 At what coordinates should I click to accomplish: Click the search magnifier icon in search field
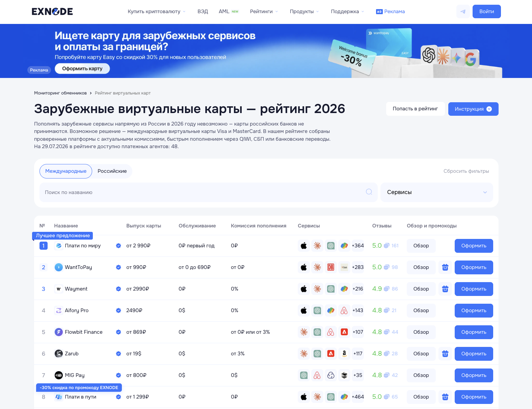tap(369, 192)
